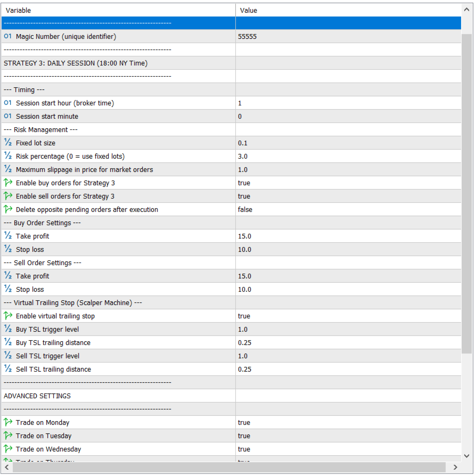Toggle the Trade on Tuesday true value
Screen dimensions: 476x476
(348, 436)
